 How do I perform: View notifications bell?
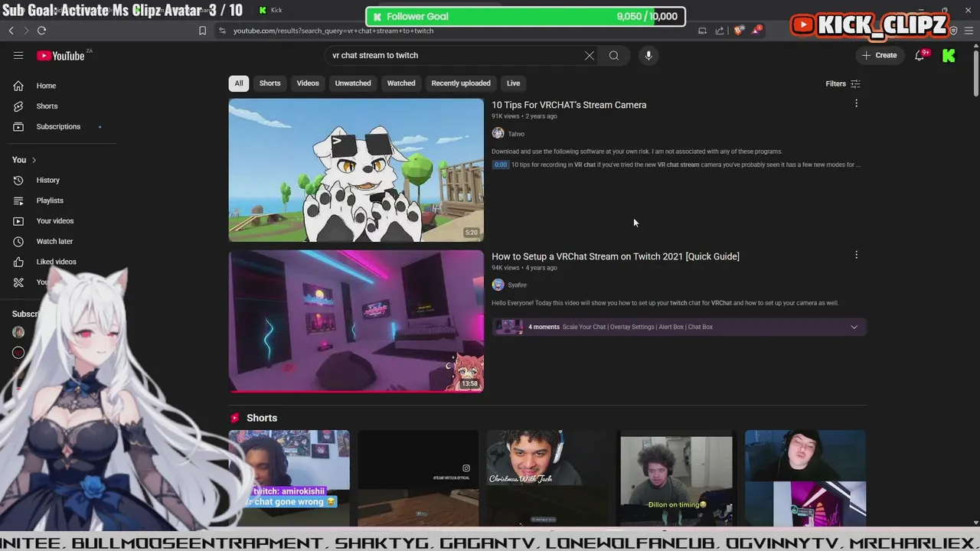click(x=920, y=55)
